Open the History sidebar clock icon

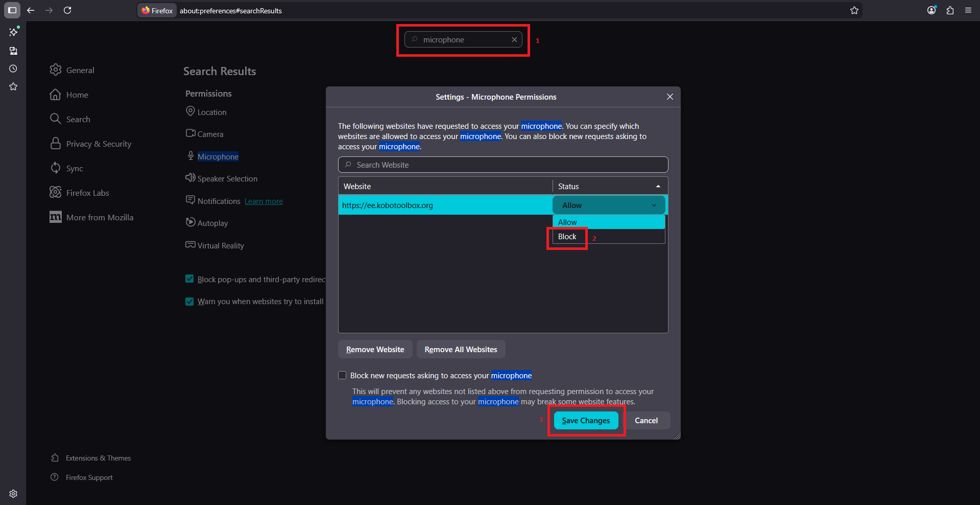click(13, 68)
